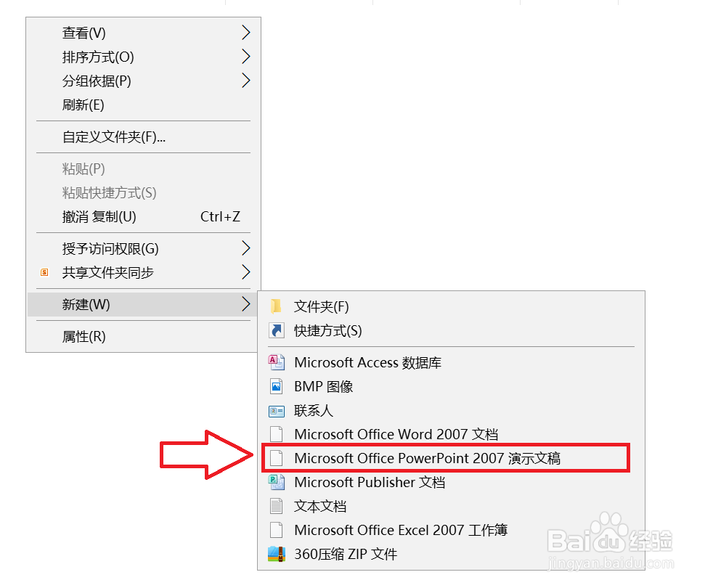Image resolution: width=713 pixels, height=588 pixels.
Task: Click the text document icon
Action: 277,506
